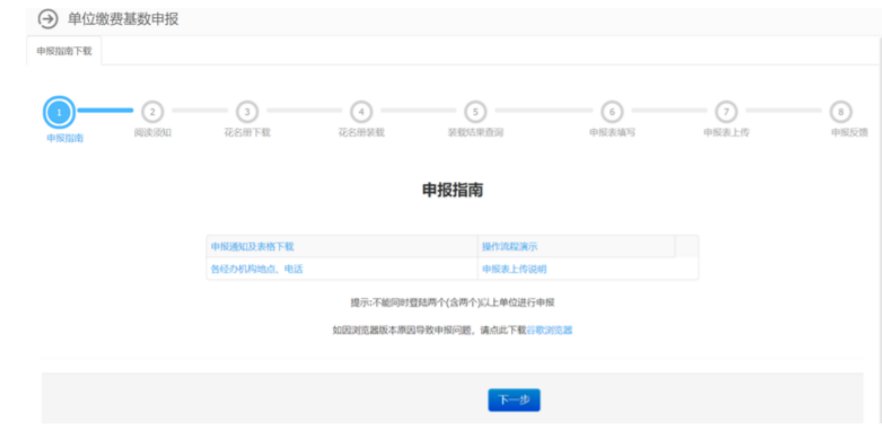This screenshot has width=882, height=427.
Task: Click the blue progress bar after step 1
Action: [x=105, y=110]
